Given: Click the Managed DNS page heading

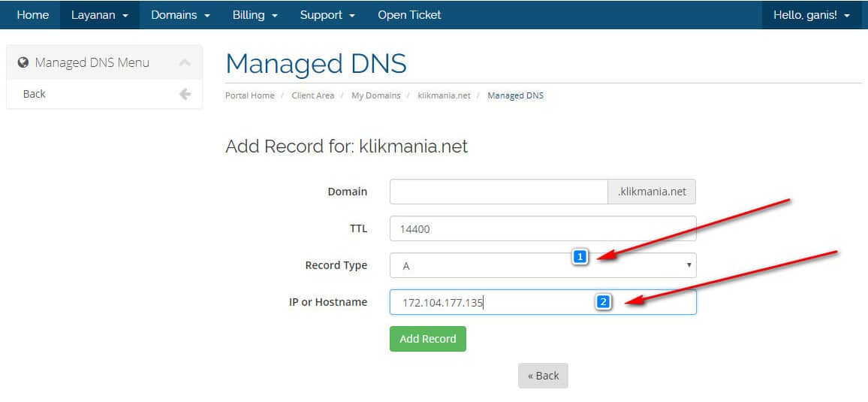Looking at the screenshot, I should [x=316, y=63].
